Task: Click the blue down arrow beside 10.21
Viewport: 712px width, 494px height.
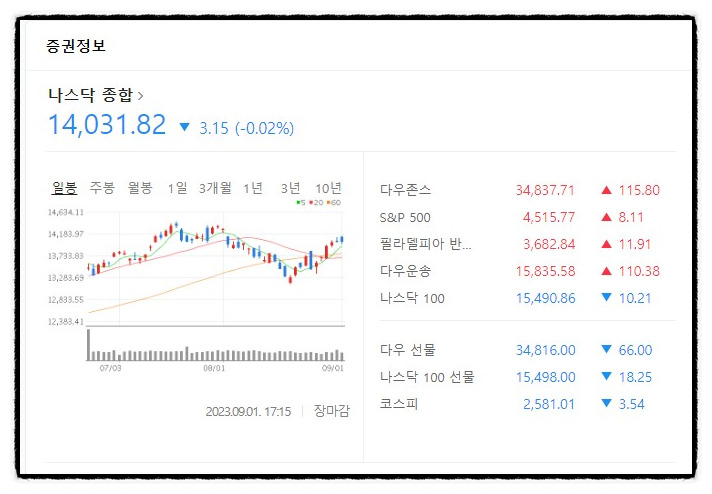Action: [x=606, y=297]
